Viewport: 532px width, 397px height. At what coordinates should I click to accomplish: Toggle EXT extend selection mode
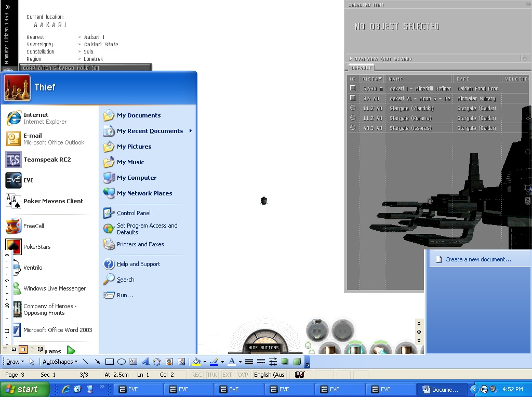click(x=227, y=375)
